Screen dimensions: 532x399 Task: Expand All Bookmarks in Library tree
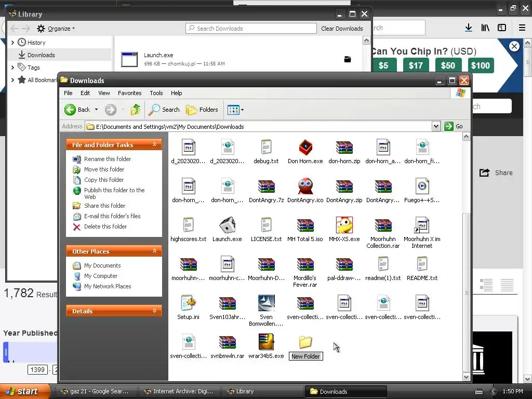pos(12,80)
